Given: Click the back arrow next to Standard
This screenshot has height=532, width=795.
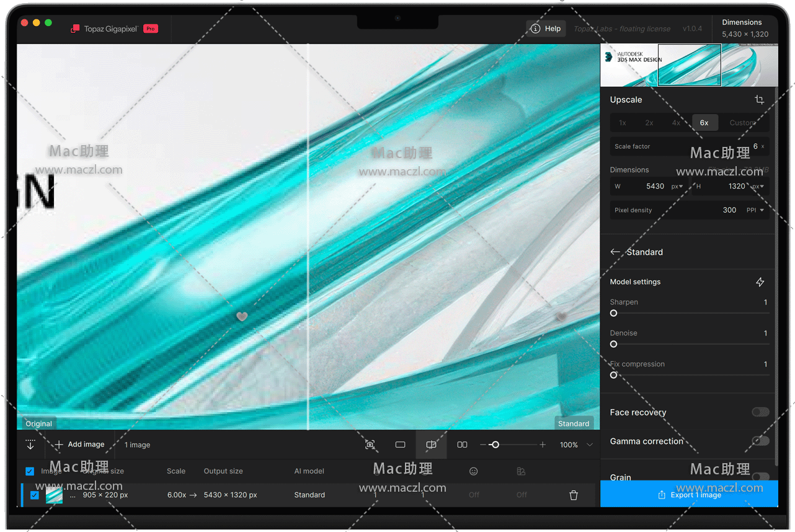Looking at the screenshot, I should pos(615,252).
